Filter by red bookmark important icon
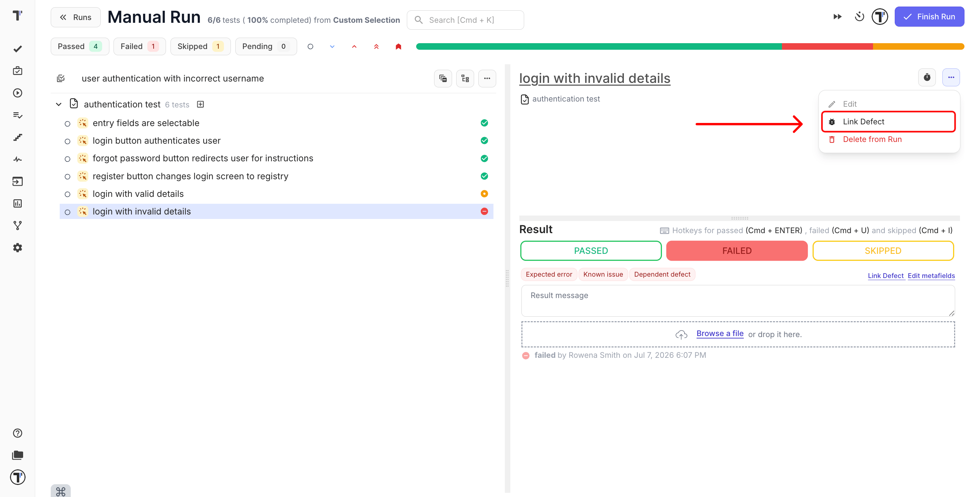This screenshot has height=497, width=980. (x=398, y=47)
